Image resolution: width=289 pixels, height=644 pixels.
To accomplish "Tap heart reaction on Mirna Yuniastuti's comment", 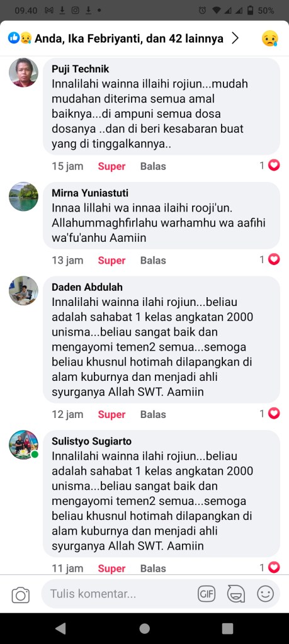I will point(274,259).
